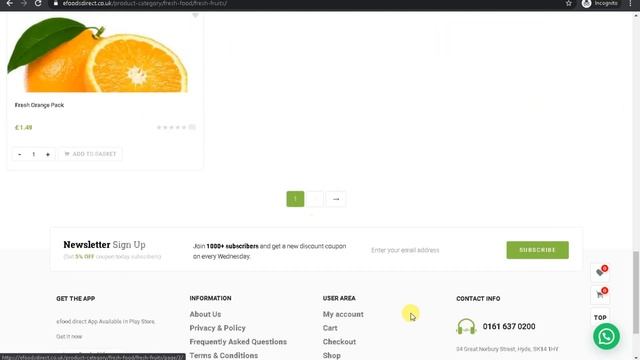Click the orange pack quantity field
Image resolution: width=640 pixels, height=360 pixels.
tap(33, 154)
